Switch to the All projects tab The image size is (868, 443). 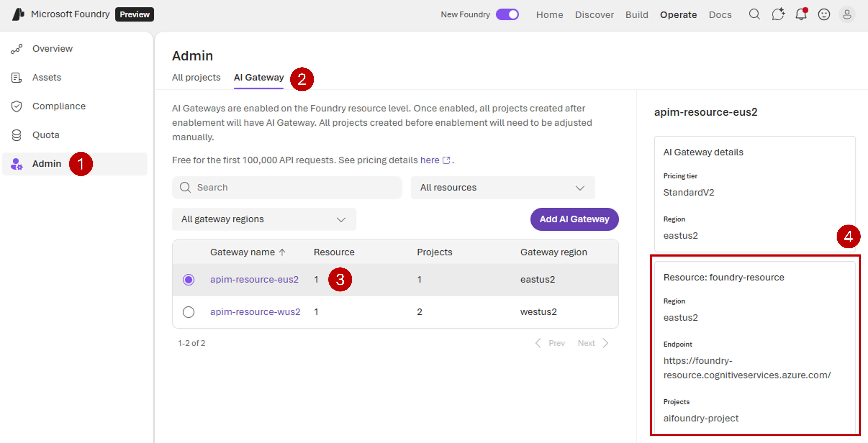196,77
